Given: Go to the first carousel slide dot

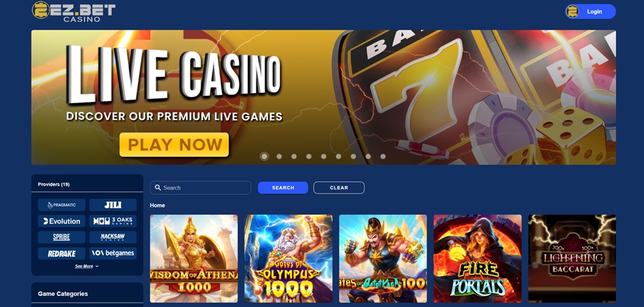Looking at the screenshot, I should click(265, 156).
